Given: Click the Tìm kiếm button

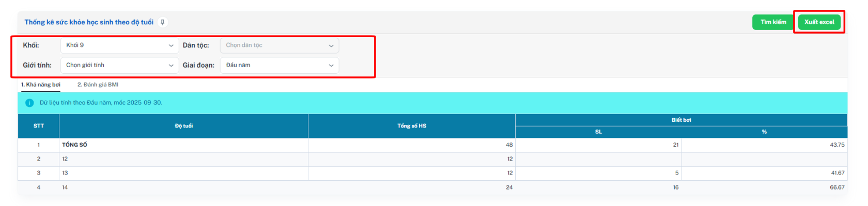Looking at the screenshot, I should point(773,22).
